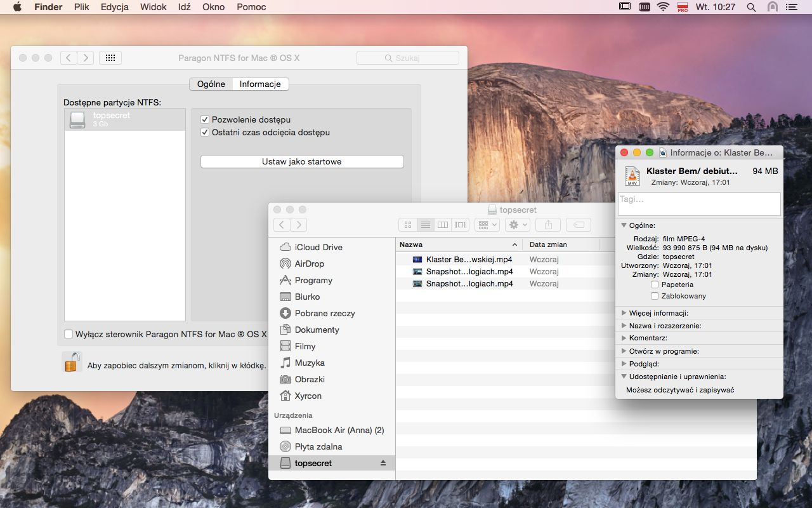Open Pobrane rzeczy in sidebar
The height and width of the screenshot is (508, 812).
tap(331, 313)
